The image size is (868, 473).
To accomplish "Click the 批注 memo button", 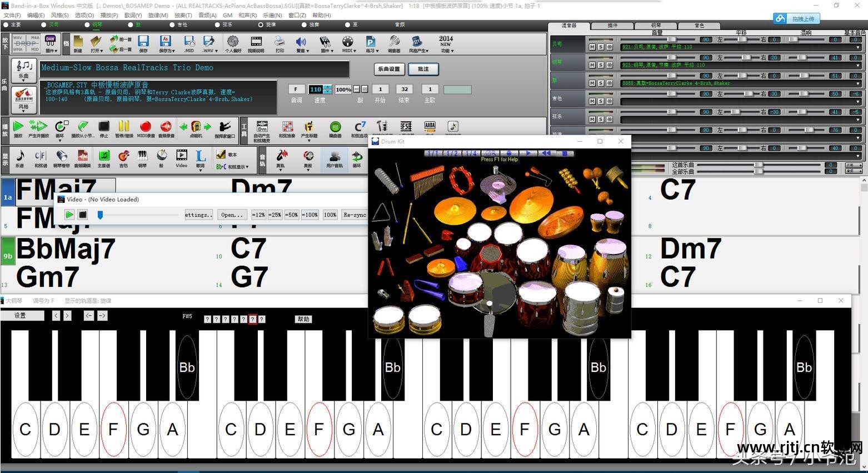I will click(x=423, y=69).
